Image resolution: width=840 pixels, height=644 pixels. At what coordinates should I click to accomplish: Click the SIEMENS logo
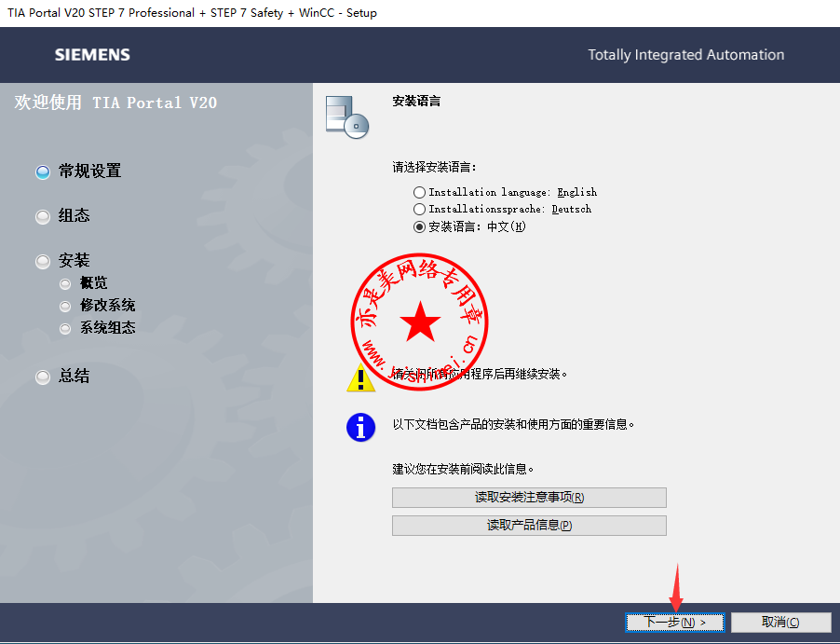(92, 55)
